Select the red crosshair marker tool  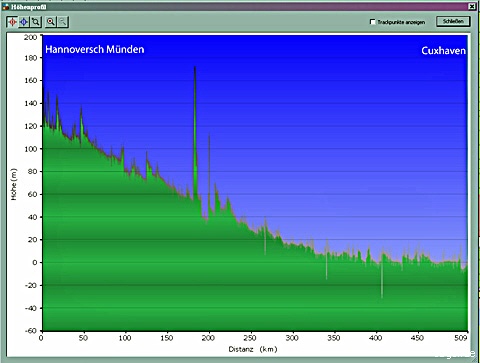tap(12, 22)
